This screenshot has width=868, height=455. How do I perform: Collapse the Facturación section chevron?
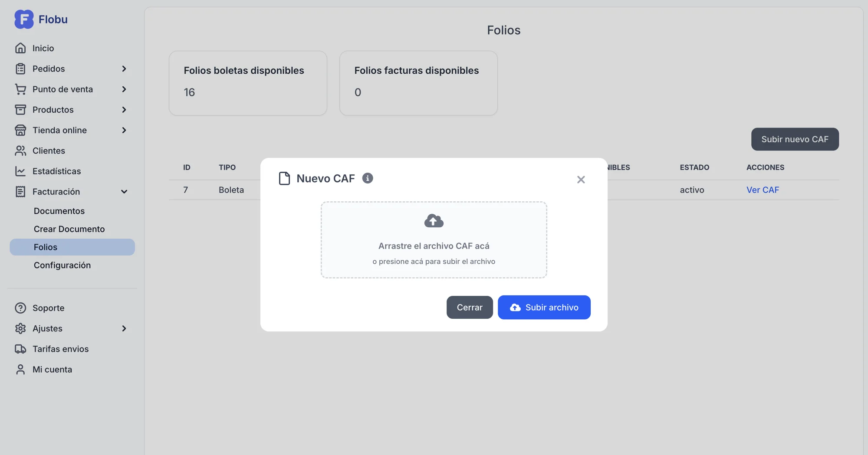tap(124, 192)
